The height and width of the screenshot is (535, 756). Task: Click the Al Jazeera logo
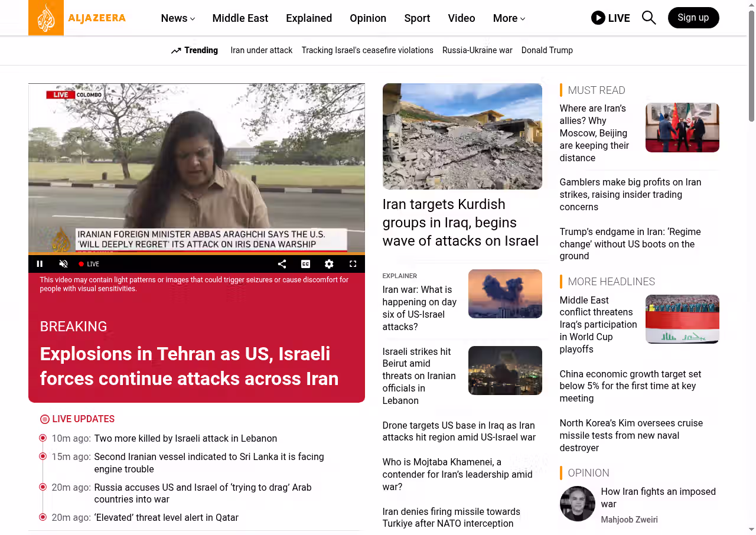(x=77, y=18)
